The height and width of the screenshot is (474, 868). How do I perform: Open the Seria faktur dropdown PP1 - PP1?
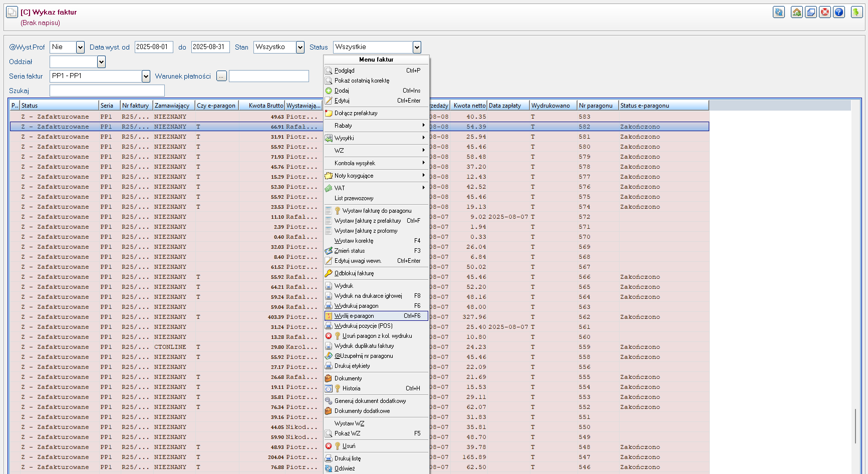point(146,76)
